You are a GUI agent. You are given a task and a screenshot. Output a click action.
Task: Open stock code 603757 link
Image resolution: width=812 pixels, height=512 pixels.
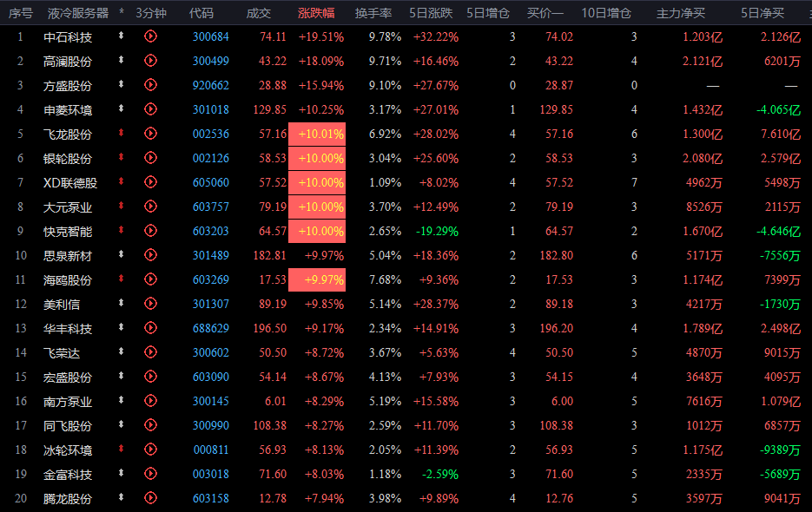pyautogui.click(x=211, y=207)
